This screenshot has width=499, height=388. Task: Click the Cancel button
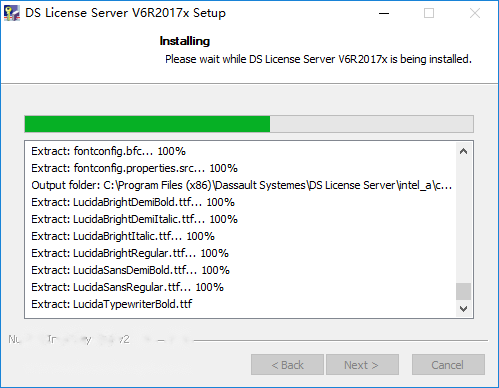click(x=448, y=365)
